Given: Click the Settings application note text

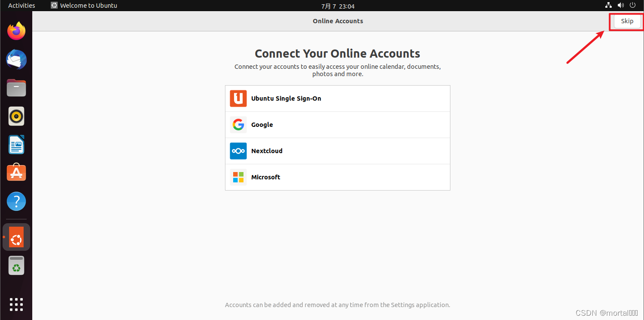Looking at the screenshot, I should point(338,305).
